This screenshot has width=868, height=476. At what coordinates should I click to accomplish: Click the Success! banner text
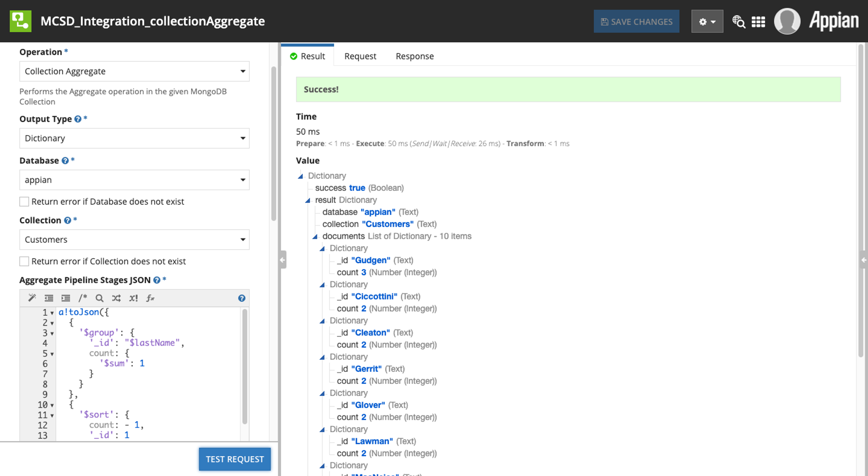[321, 89]
